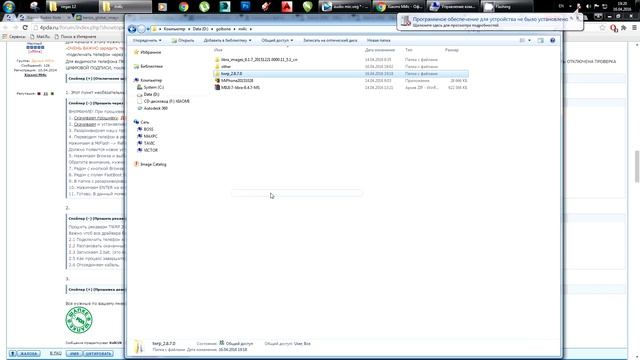This screenshot has height=360, width=640.
Task: Launch Photoshop from the taskbar
Action: [x=245, y=6]
